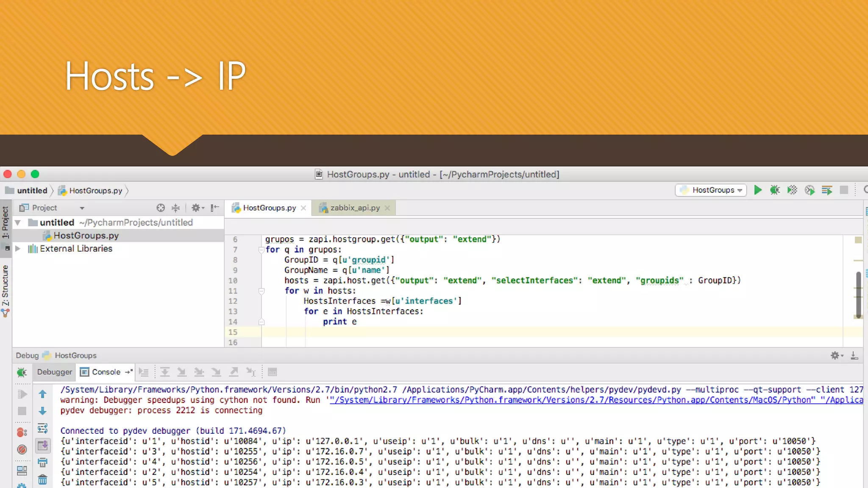Toggle Use Soft Wraps in console

pos(43,428)
